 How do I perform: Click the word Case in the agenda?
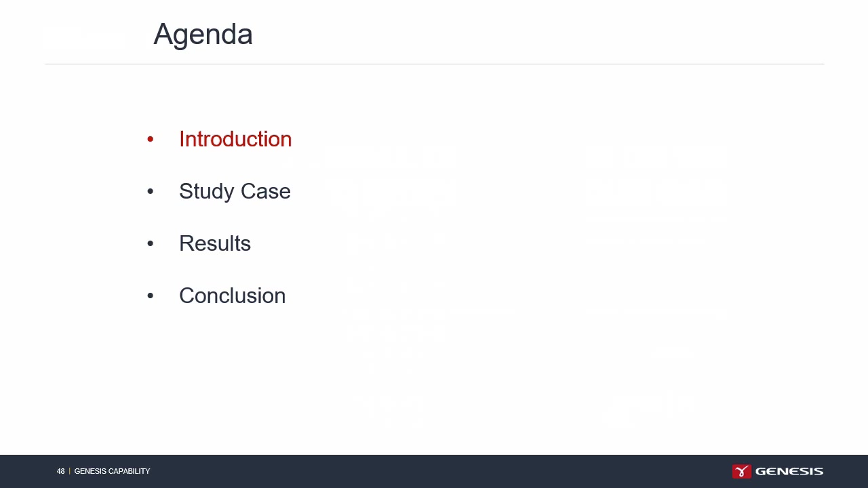266,192
